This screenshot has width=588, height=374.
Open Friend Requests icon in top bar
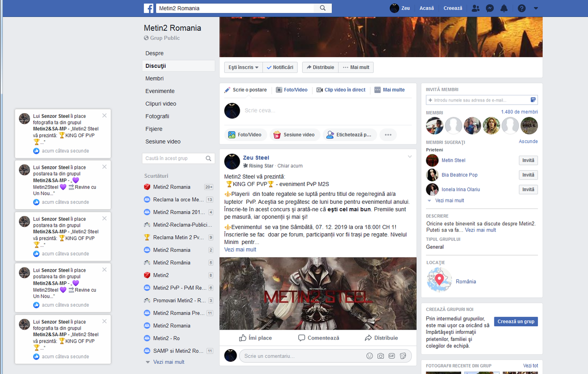pyautogui.click(x=476, y=8)
